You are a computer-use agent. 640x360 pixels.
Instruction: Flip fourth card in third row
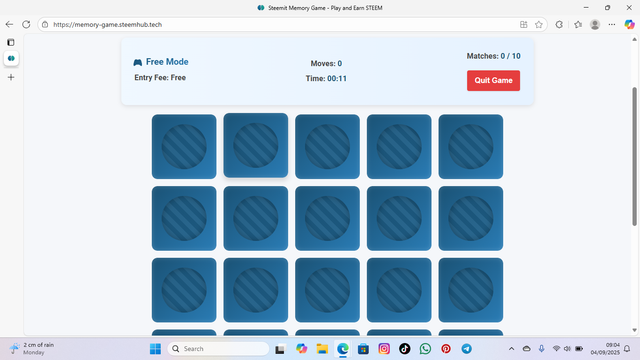click(x=399, y=290)
